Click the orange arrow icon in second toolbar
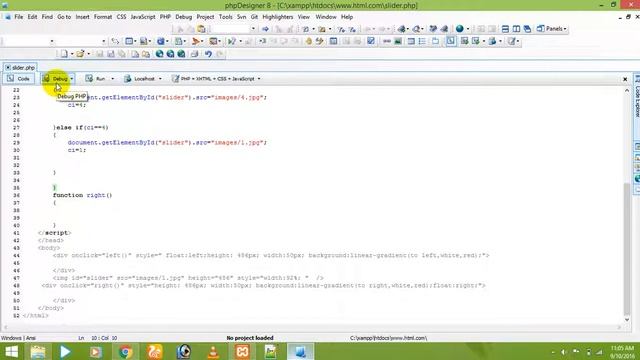This screenshot has height=360, width=640. (x=196, y=41)
